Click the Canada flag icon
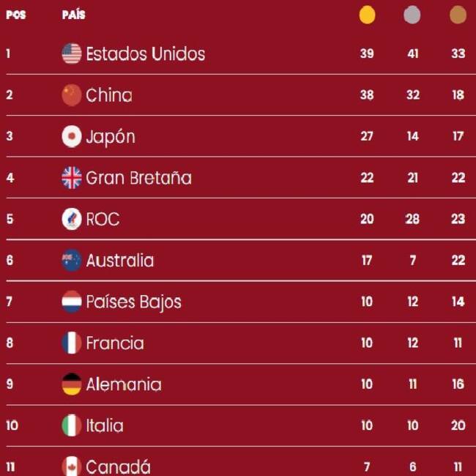 click(71, 466)
